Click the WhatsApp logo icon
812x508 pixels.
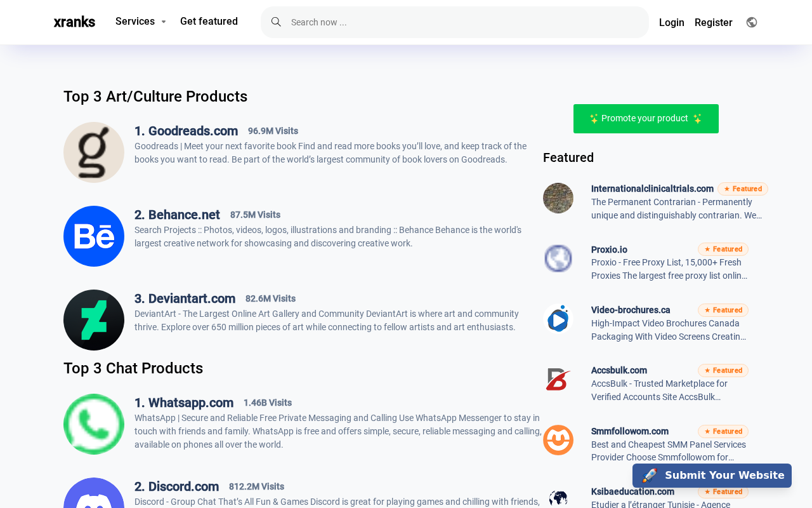[x=94, y=424]
